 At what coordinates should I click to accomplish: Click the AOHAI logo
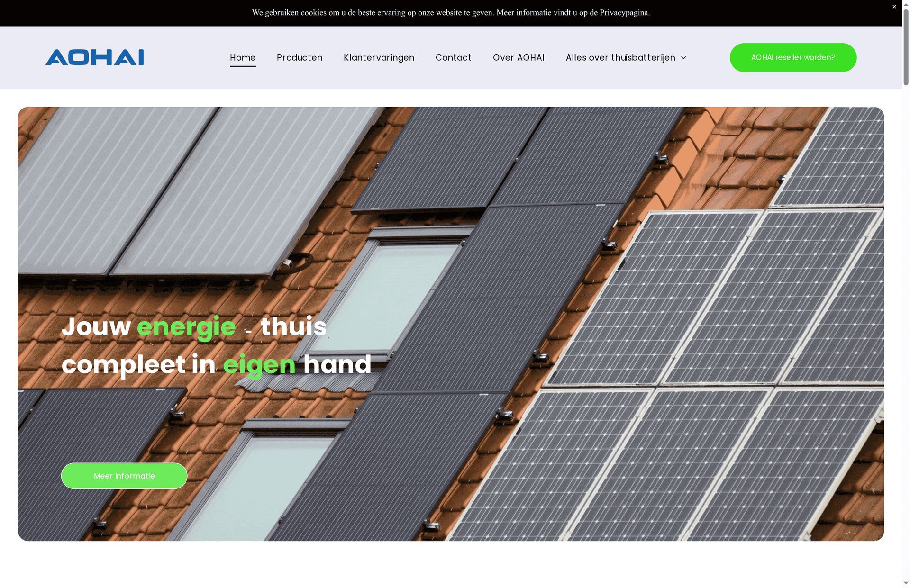(95, 57)
